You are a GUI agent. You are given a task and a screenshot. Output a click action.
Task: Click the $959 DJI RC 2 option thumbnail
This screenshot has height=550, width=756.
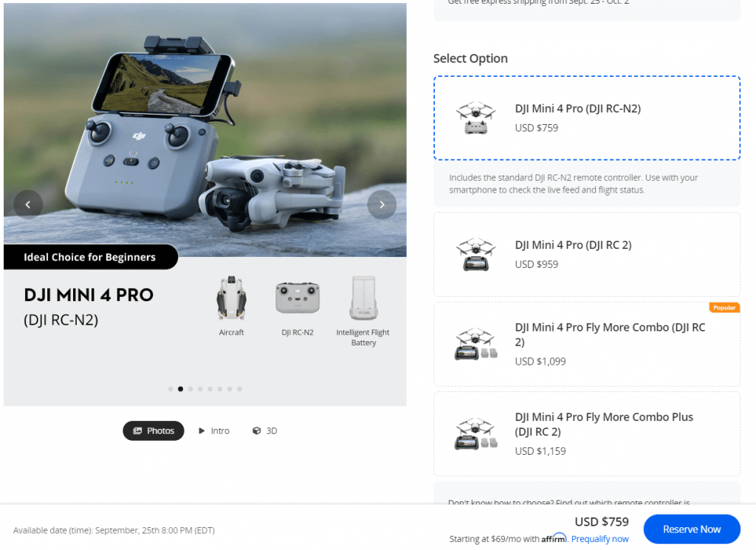[x=476, y=255]
